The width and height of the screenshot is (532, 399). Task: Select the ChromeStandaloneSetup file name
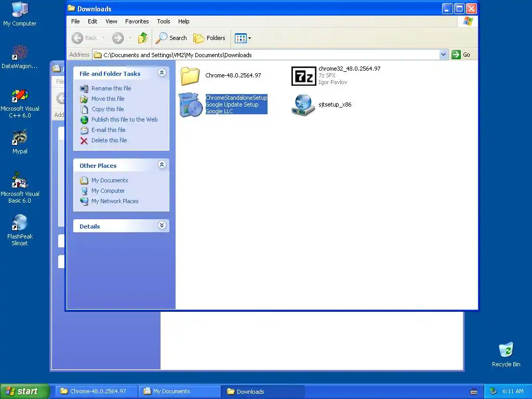[x=236, y=98]
